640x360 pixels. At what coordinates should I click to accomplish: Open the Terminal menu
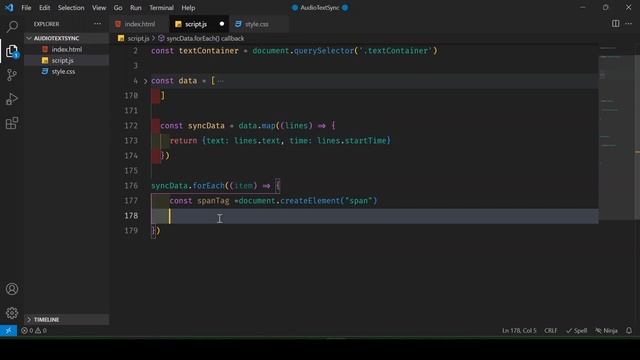(x=161, y=7)
